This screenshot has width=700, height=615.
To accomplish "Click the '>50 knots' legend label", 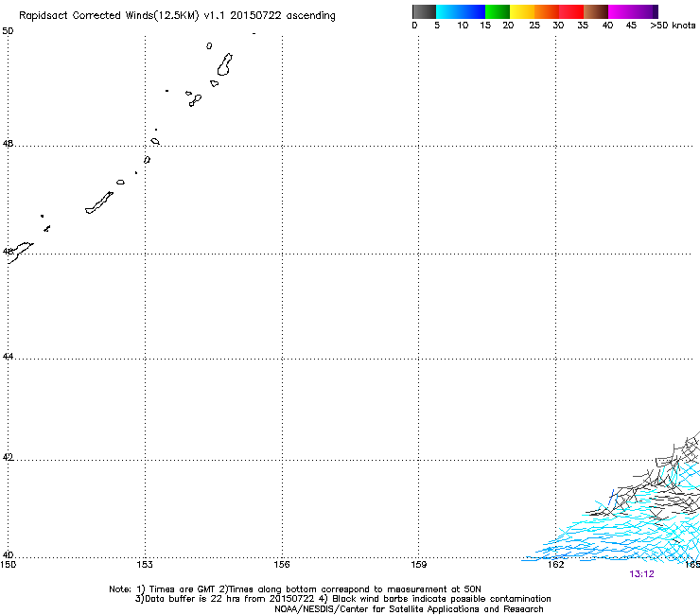I will [673, 26].
